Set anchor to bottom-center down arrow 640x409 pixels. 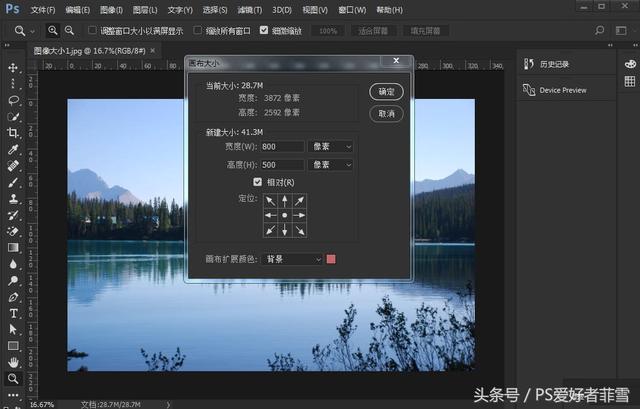(x=285, y=230)
